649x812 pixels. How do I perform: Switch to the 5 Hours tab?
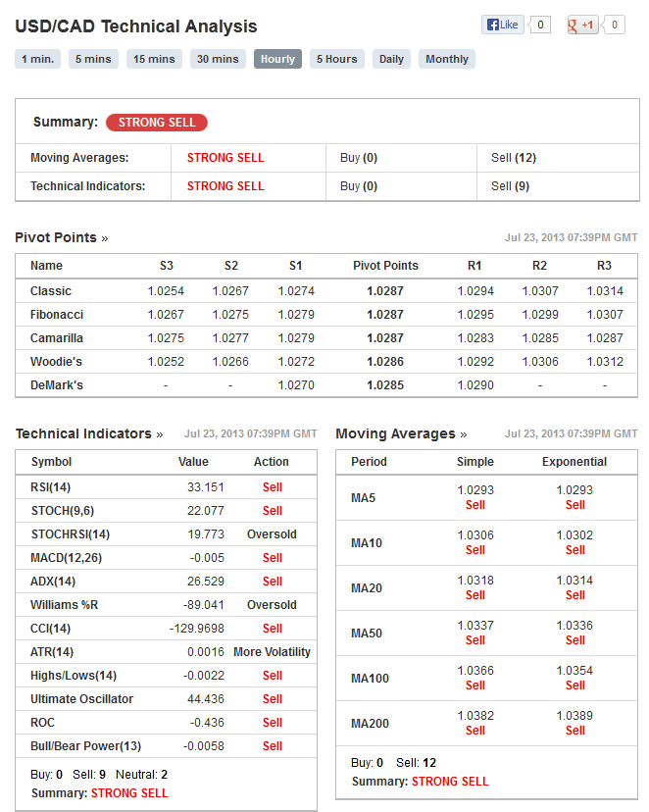pyautogui.click(x=337, y=59)
